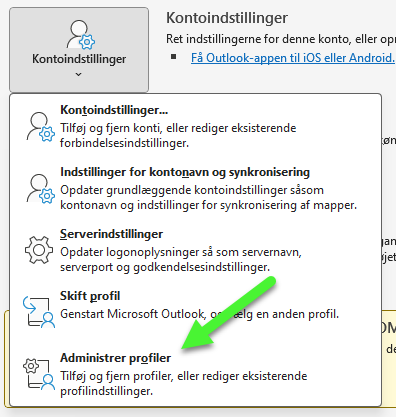
Task: Click the icon next to 'Indstillinger for kontonavn og synkronisering'
Action: click(x=40, y=189)
